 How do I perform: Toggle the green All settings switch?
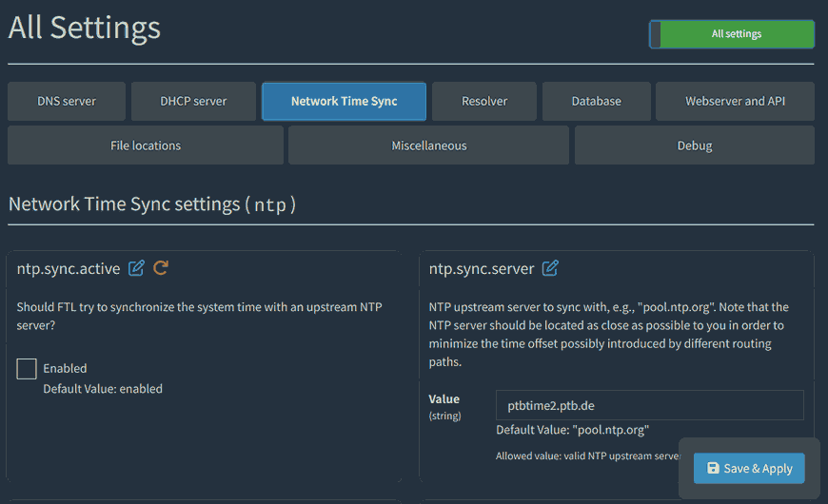tap(731, 34)
